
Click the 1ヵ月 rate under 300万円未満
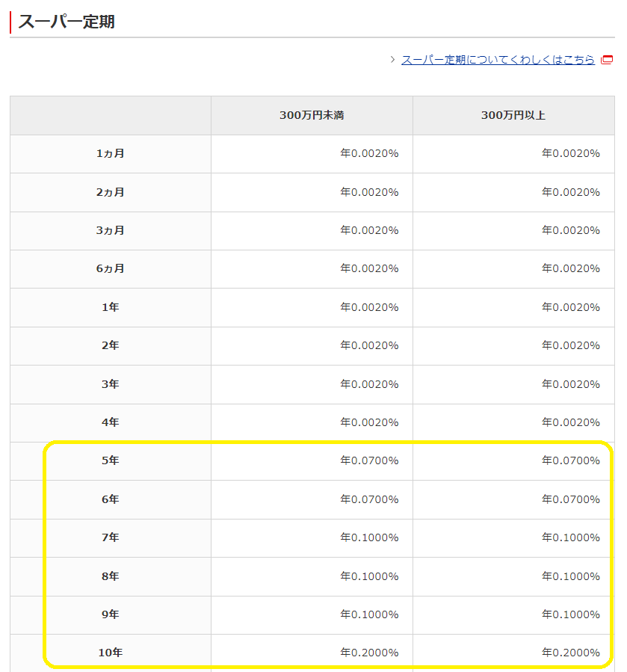[369, 153]
